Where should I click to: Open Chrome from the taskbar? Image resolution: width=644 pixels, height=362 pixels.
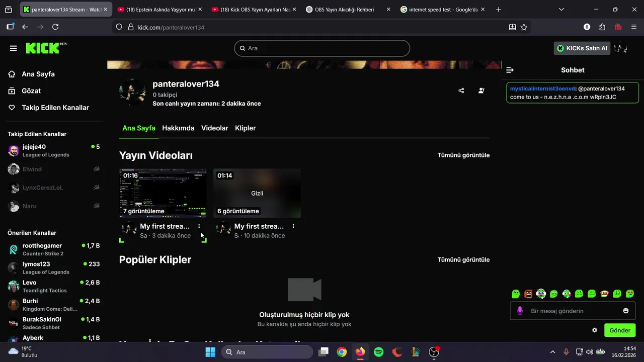tap(342, 352)
